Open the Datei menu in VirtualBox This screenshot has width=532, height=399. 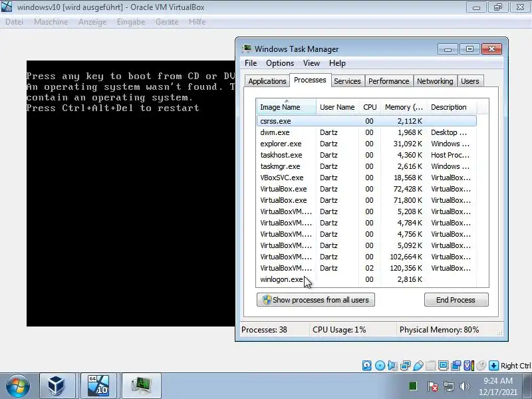tap(14, 22)
